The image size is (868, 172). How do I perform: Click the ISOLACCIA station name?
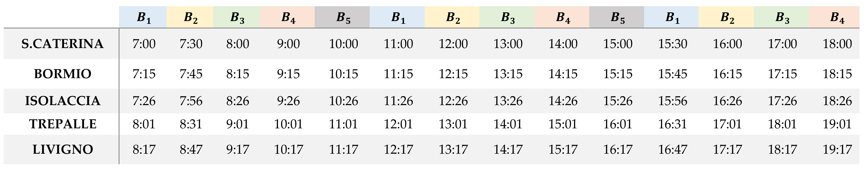[63, 101]
